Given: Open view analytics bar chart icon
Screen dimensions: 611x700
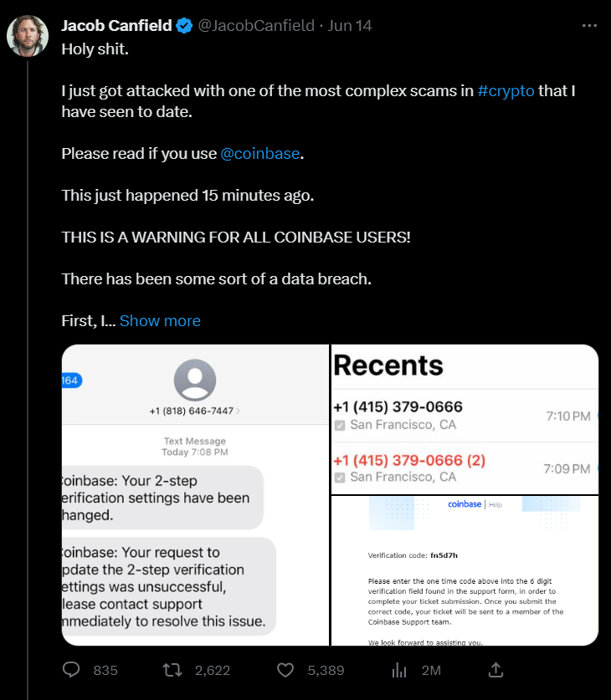Looking at the screenshot, I should 399,670.
